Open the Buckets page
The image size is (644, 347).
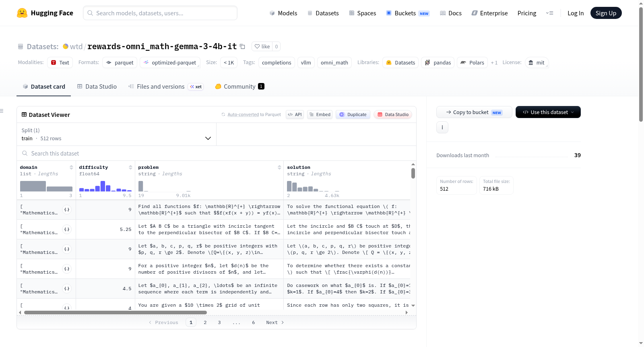click(x=408, y=13)
